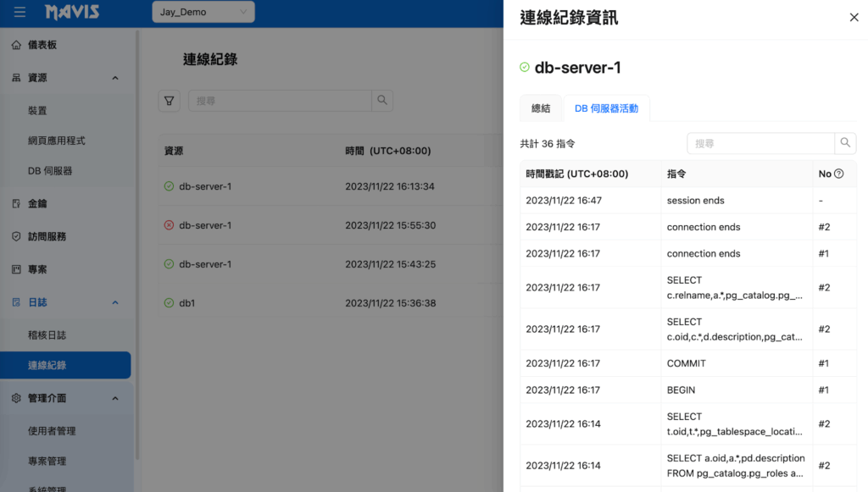This screenshot has height=492, width=868.
Task: Close the 連線紀錄資訊 panel
Action: 854,18
